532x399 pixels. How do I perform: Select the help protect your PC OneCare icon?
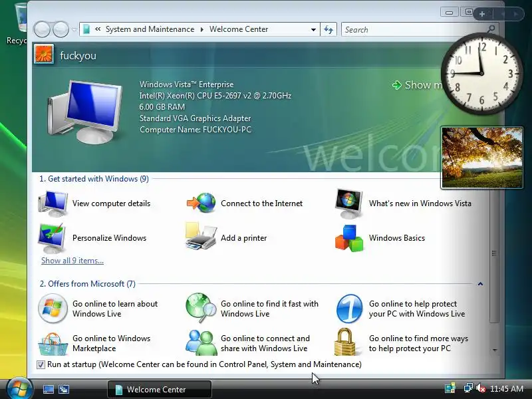[x=349, y=309]
